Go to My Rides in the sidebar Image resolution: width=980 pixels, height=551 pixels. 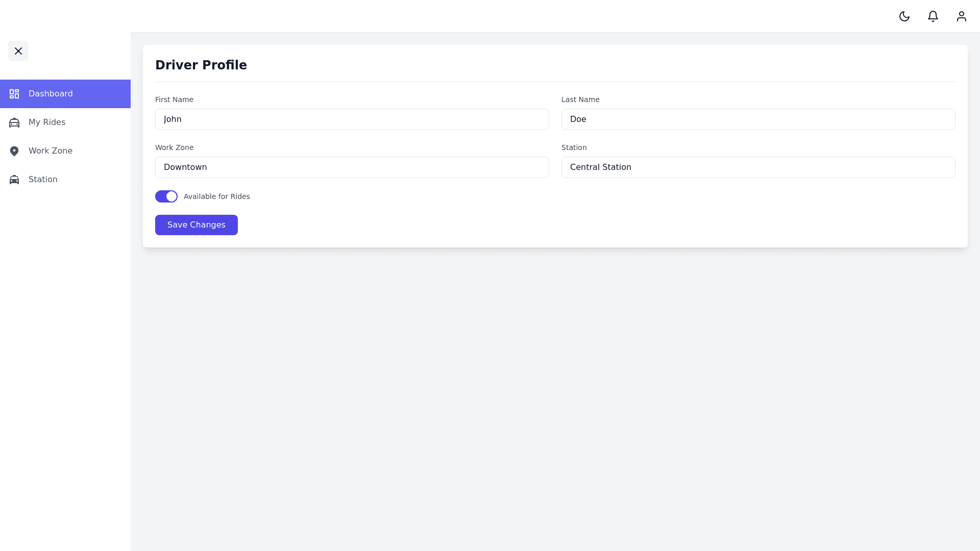tap(47, 122)
